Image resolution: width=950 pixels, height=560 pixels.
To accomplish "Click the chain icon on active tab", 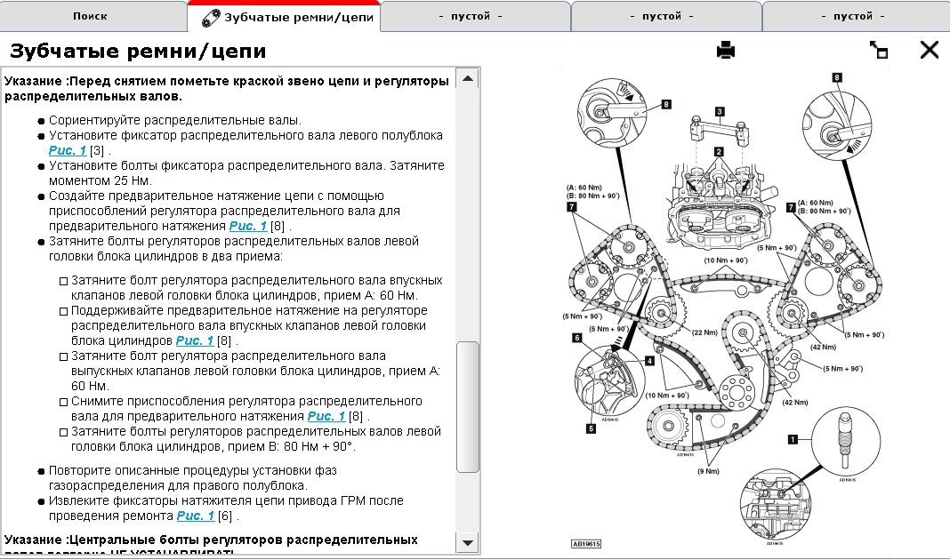I will [210, 18].
